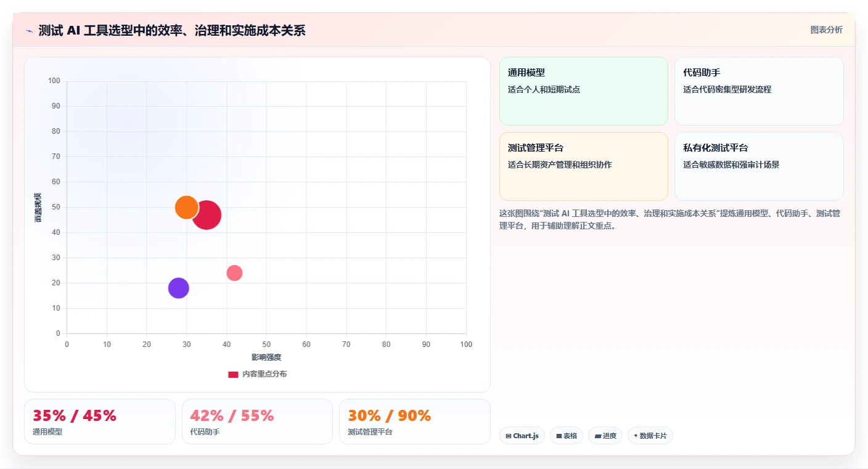The image size is (868, 469).
Task: Click the orange bubble in the chart
Action: click(x=186, y=207)
